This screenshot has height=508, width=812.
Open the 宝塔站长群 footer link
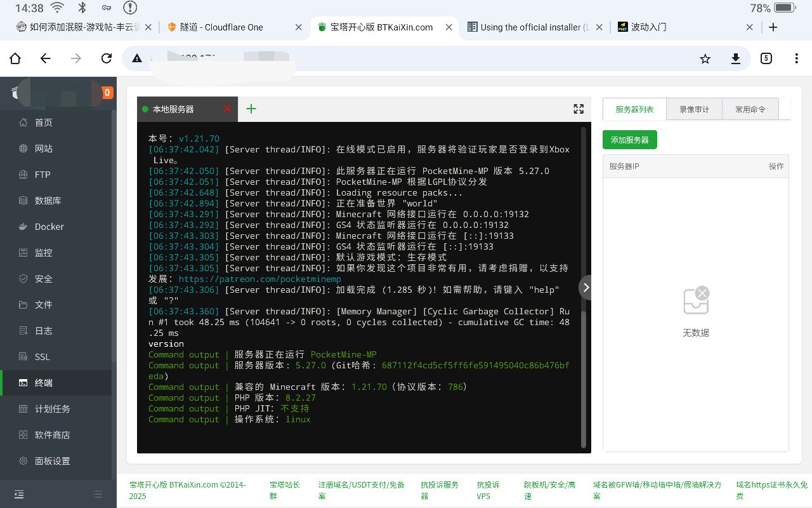tap(285, 490)
